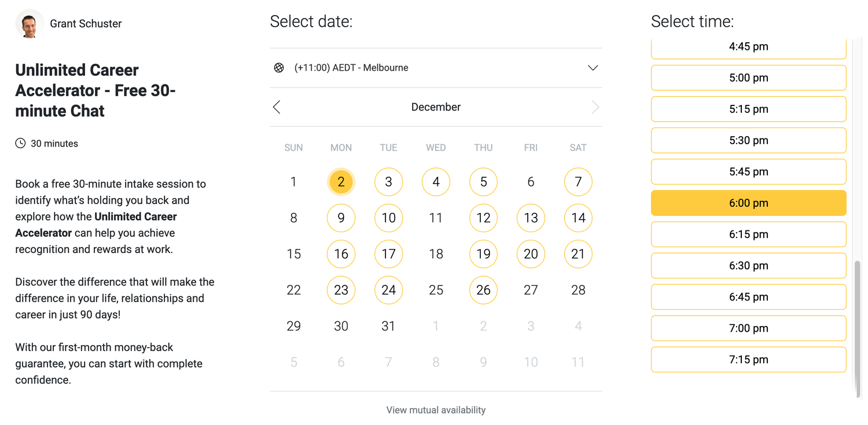Pick the 4:45 pm time option
Viewport: 868px width, 425px height.
748,46
